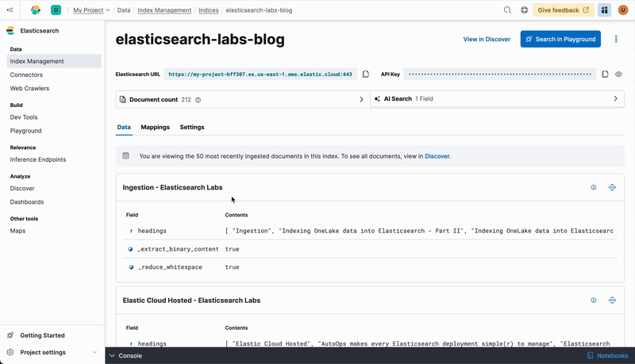Copy the Elasticsearch URL with copy icon
The height and width of the screenshot is (364, 635).
point(366,75)
